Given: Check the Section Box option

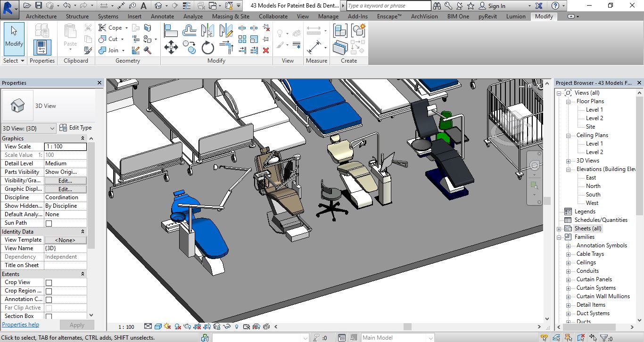Looking at the screenshot, I should coord(49,317).
